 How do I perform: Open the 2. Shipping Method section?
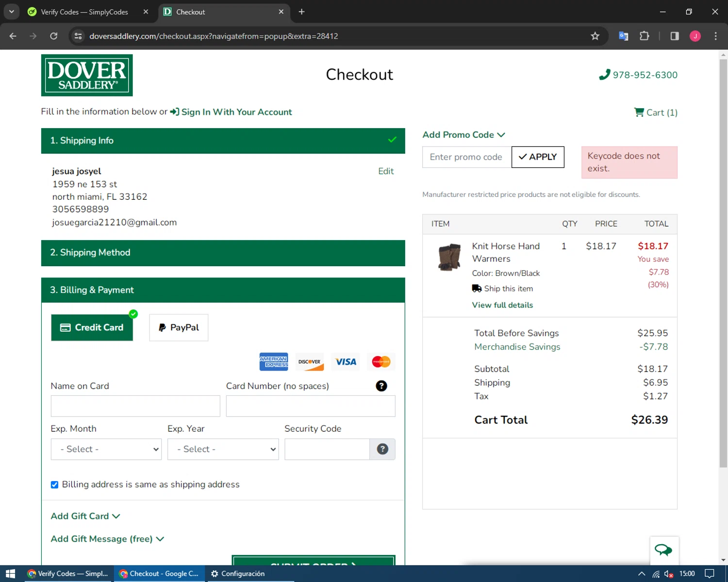223,253
